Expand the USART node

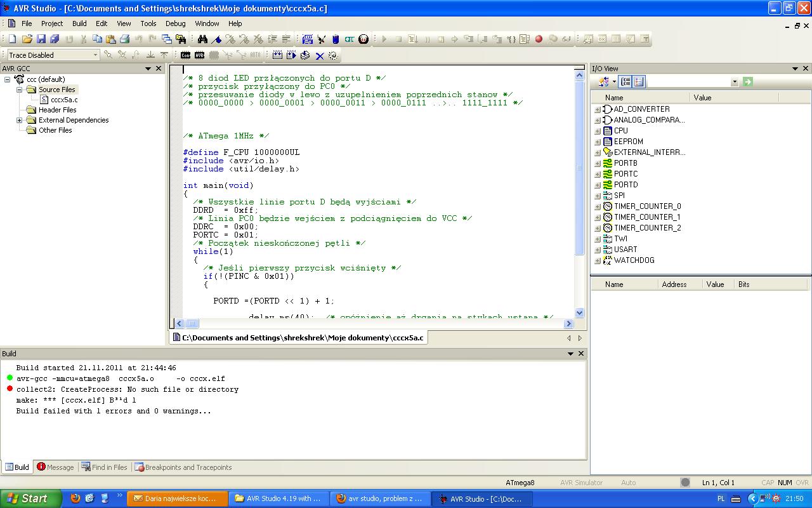[597, 250]
